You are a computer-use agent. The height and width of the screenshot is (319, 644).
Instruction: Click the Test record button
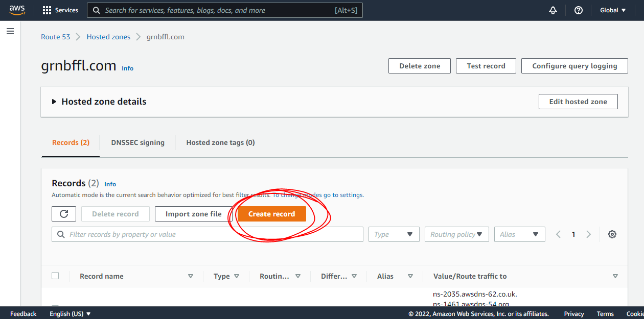pos(486,66)
